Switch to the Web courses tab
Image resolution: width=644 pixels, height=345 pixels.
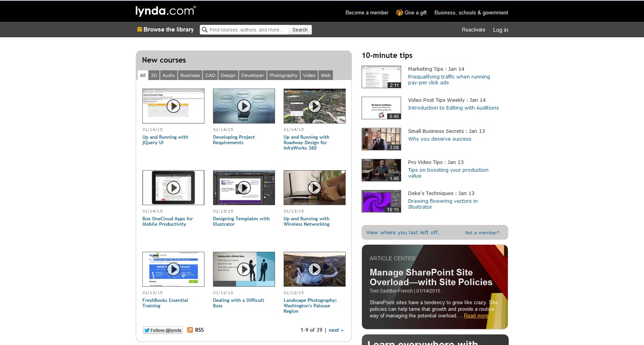click(326, 75)
